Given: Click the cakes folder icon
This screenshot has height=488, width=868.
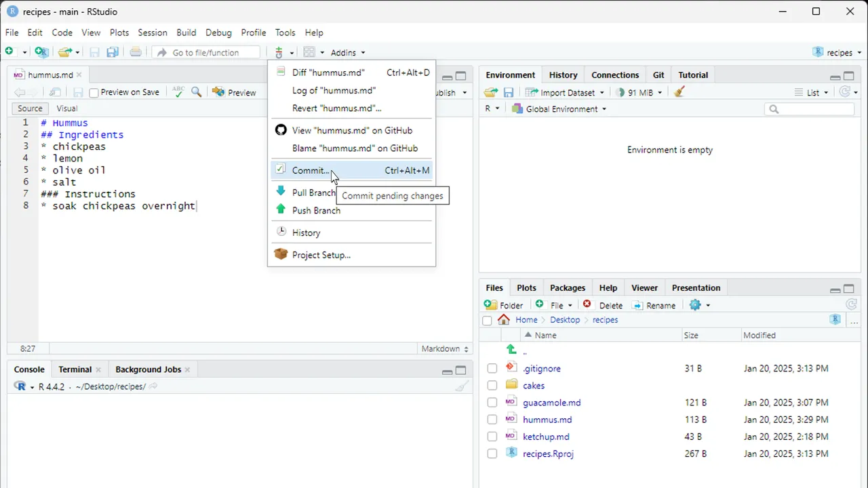Looking at the screenshot, I should pos(511,385).
